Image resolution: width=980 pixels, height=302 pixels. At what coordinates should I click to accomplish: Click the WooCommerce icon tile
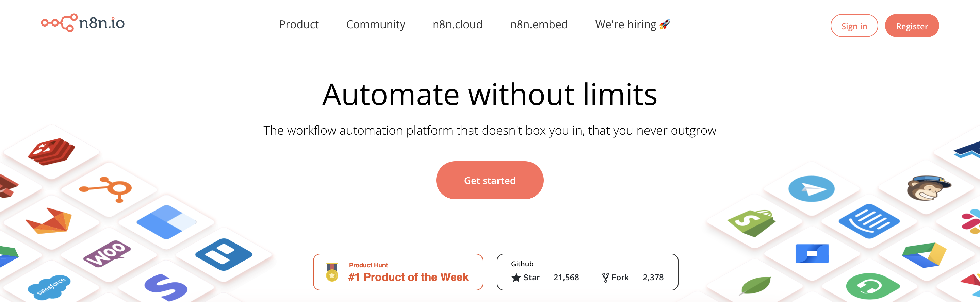[107, 253]
